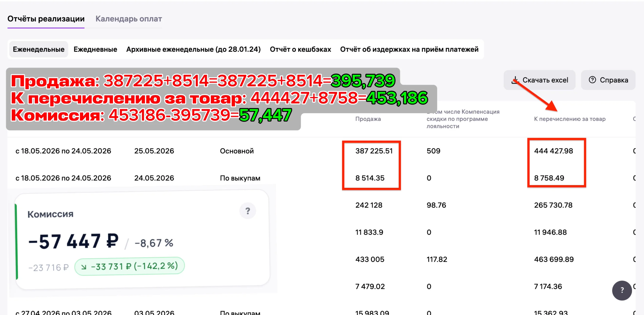Click the -8,67 % commission percentage
Viewport: 644px width, 315px height.
point(154,243)
